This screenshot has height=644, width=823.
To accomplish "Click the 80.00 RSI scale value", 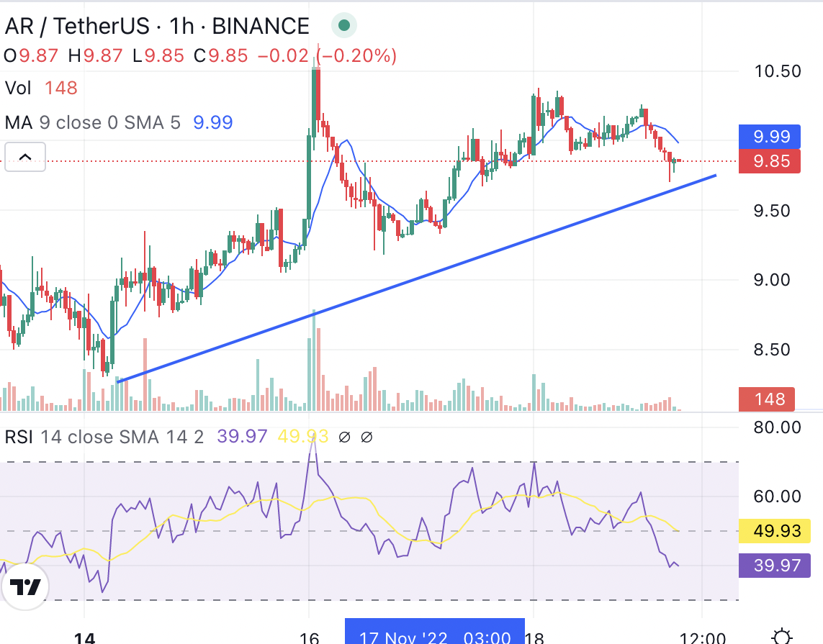I will [x=778, y=427].
